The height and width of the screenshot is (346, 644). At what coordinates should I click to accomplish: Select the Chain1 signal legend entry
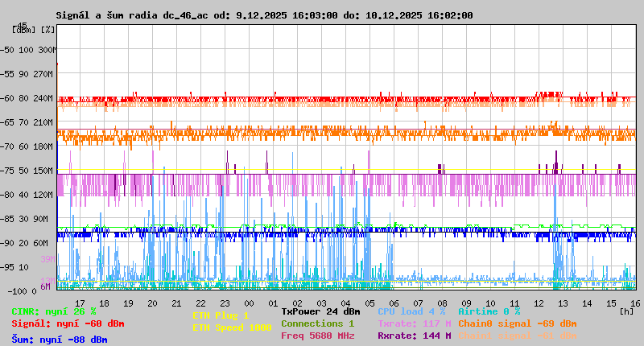(518, 336)
